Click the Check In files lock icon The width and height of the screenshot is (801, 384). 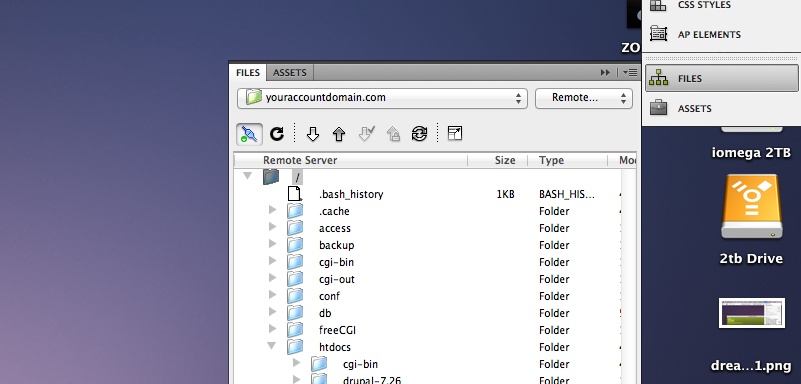393,134
